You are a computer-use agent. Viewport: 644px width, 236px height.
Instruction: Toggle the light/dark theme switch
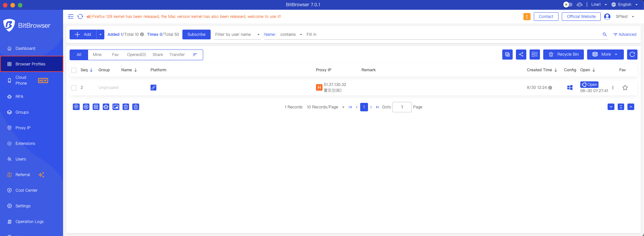point(568,5)
